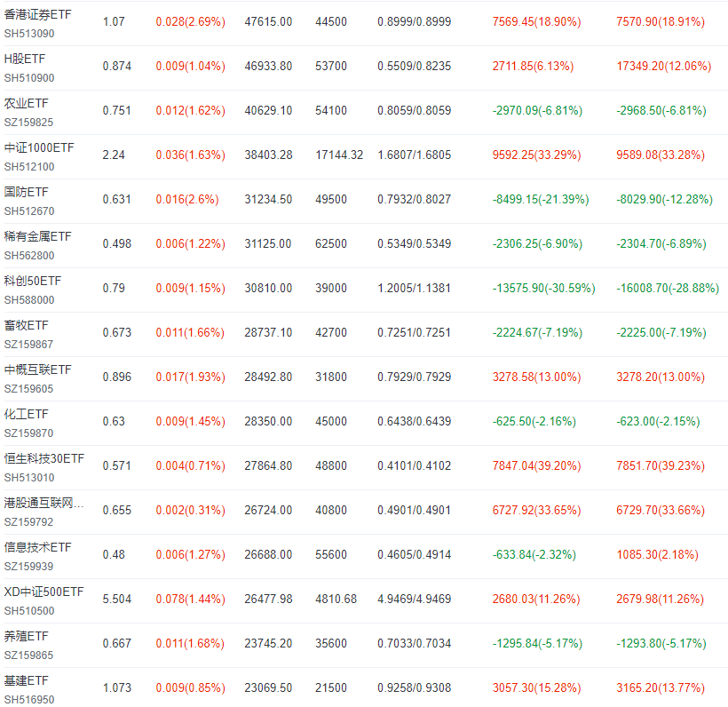Click profit value 7851.70(39.23%)
728x707 pixels.
point(661,466)
